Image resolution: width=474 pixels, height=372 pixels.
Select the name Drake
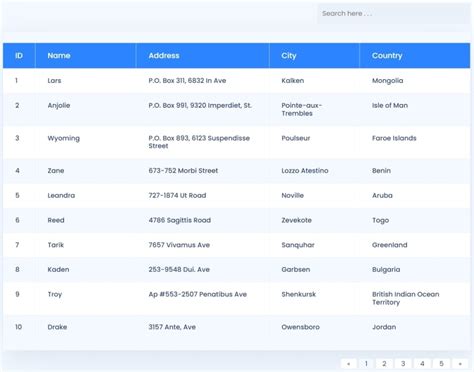[57, 327]
